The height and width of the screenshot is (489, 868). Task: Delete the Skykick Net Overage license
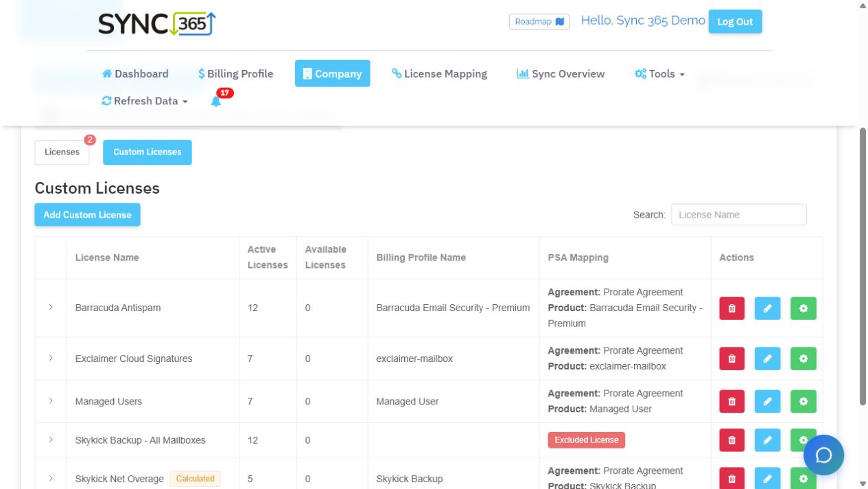(x=731, y=479)
